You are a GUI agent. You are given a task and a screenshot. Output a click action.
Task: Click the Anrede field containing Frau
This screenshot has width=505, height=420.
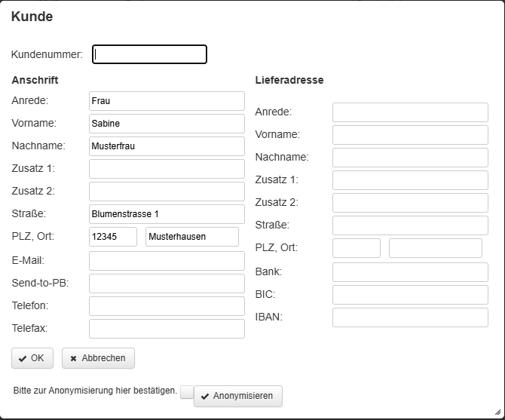(167, 101)
